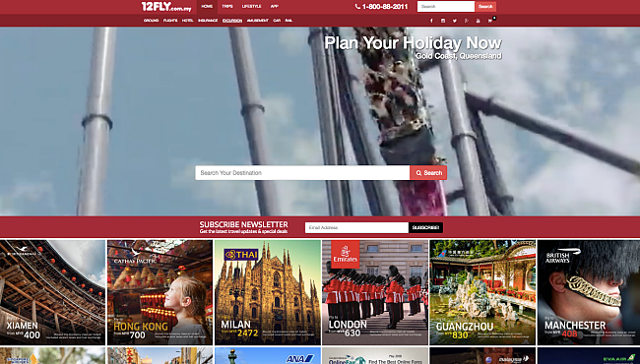Image resolution: width=640 pixels, height=364 pixels.
Task: Click the header Search button
Action: tap(485, 7)
